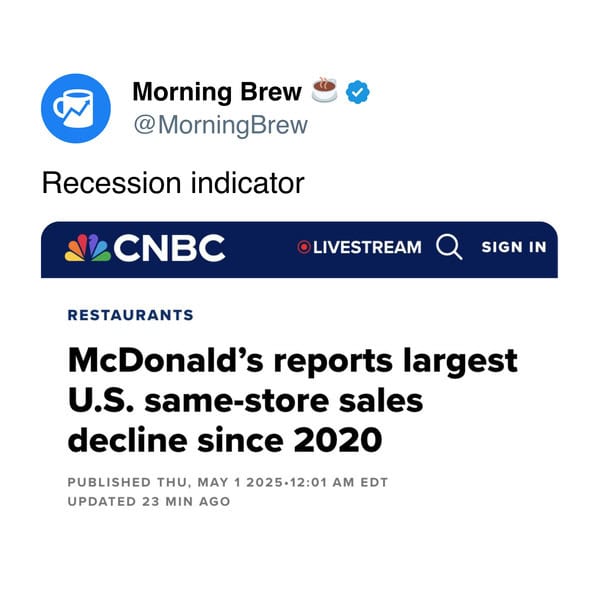Open the embedded CNBC article screenshot
The width and height of the screenshot is (599, 599).
tap(299, 365)
